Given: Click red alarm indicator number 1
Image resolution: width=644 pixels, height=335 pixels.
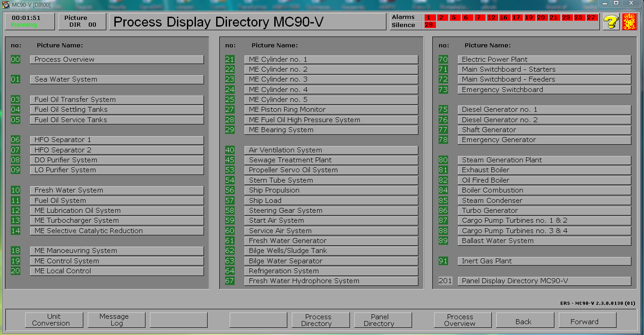Looking at the screenshot, I should (x=429, y=18).
